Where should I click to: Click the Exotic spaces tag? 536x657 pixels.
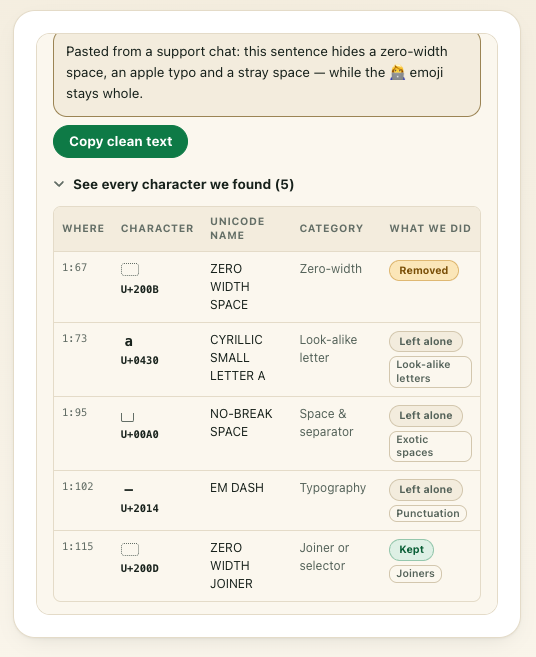click(x=430, y=446)
